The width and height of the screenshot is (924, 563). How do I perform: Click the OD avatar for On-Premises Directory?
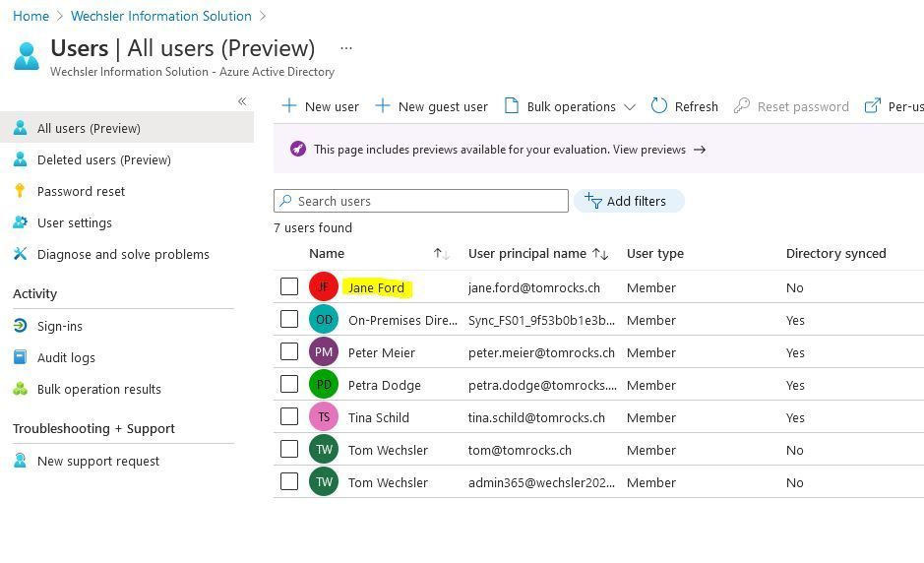pyautogui.click(x=324, y=320)
